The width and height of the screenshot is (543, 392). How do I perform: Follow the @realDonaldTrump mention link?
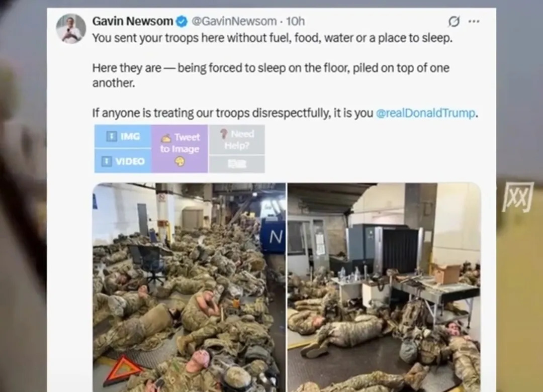[426, 113]
